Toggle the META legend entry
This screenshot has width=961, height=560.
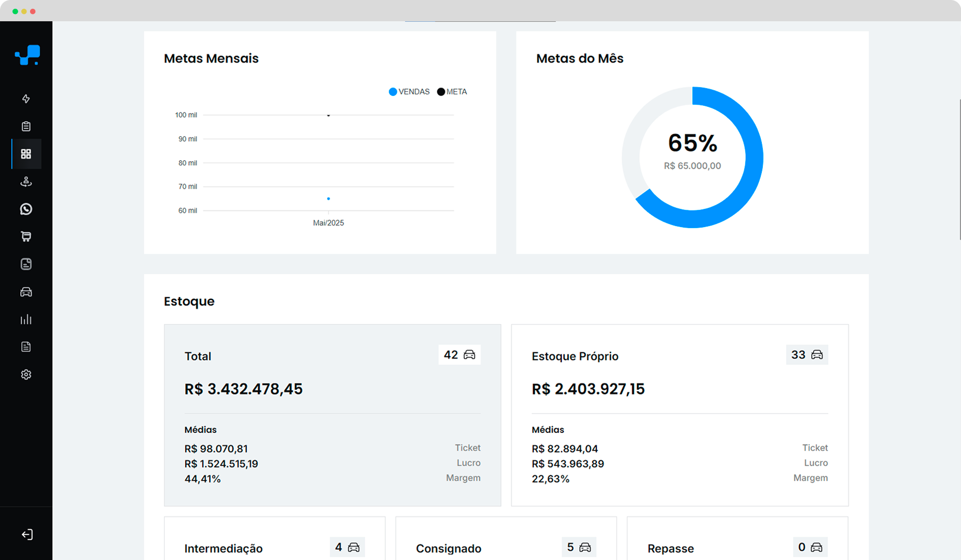pos(452,92)
